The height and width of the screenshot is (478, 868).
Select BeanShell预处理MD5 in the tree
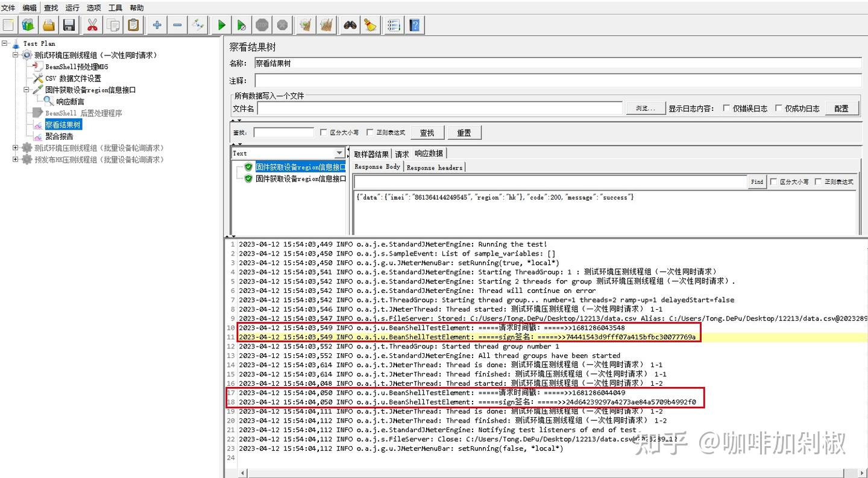pos(77,67)
